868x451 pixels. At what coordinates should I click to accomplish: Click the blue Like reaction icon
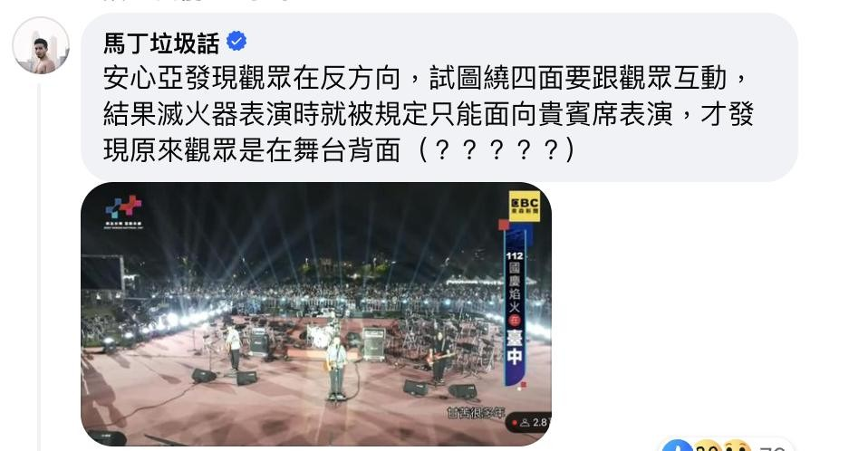[x=677, y=446]
